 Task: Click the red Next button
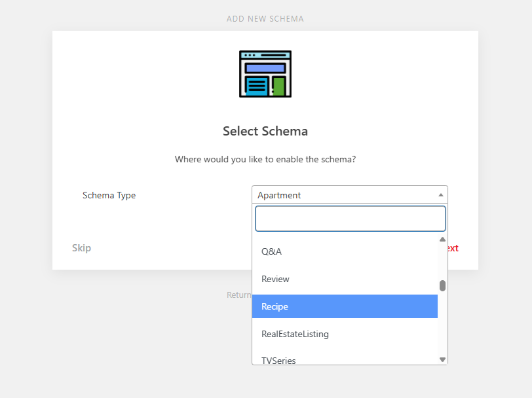453,248
